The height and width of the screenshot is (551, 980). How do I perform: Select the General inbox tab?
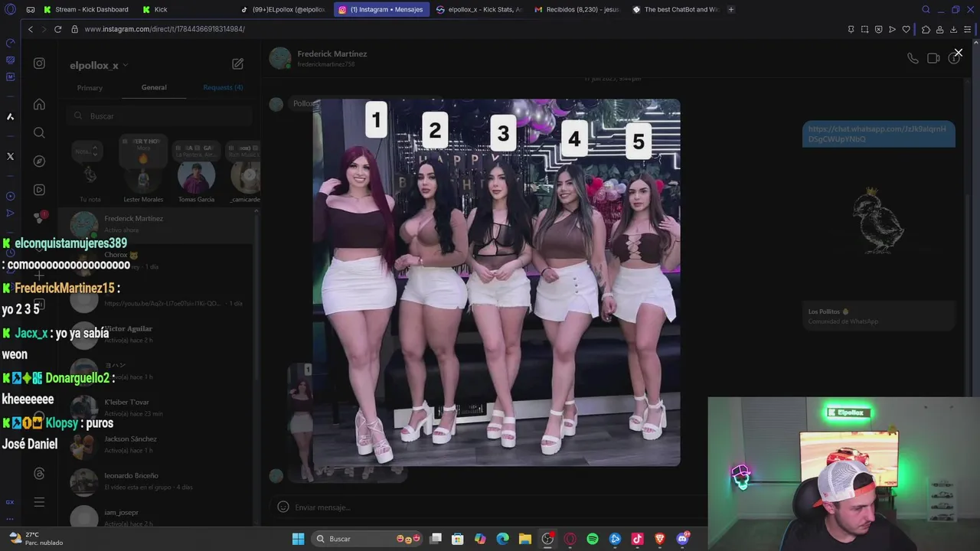click(x=154, y=87)
